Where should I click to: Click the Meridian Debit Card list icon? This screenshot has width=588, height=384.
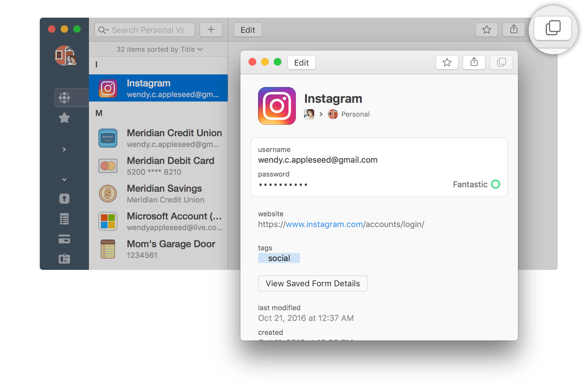point(108,166)
